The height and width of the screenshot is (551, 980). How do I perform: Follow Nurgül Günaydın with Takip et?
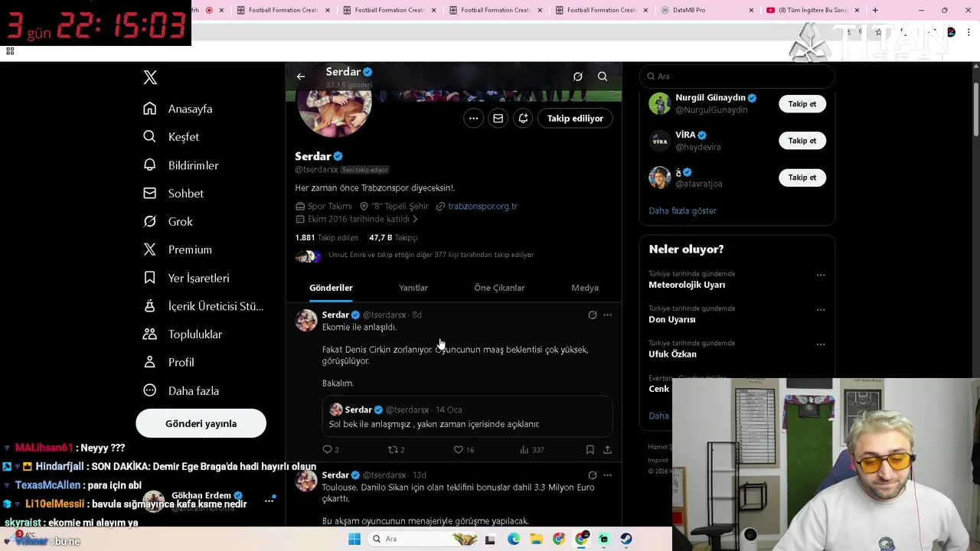coord(802,104)
